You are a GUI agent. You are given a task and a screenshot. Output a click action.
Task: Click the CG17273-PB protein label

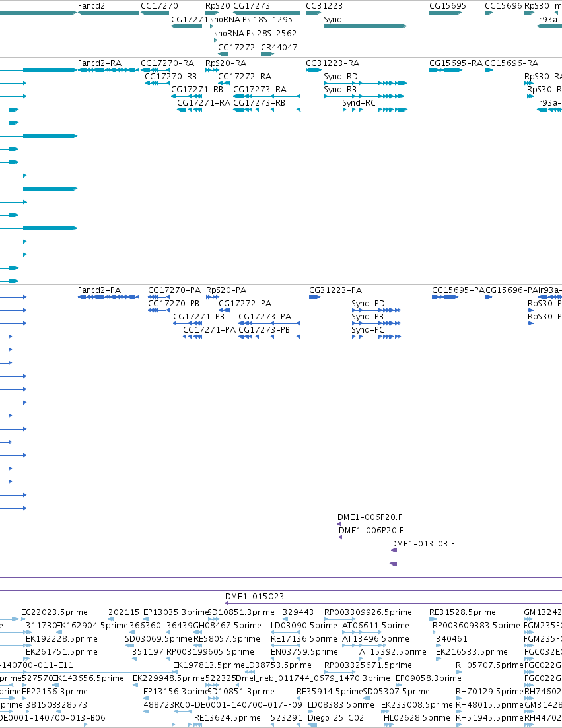[263, 329]
